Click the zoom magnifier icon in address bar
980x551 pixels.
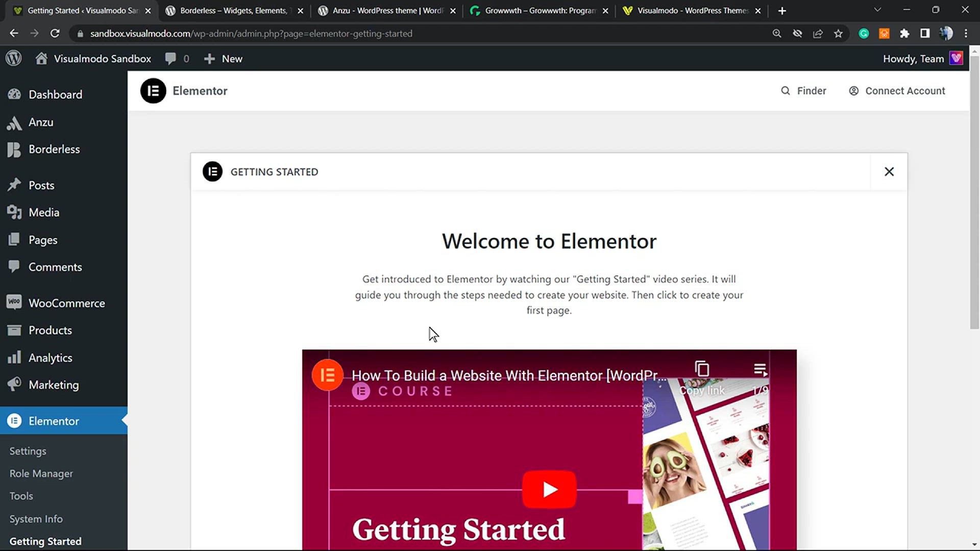click(777, 34)
